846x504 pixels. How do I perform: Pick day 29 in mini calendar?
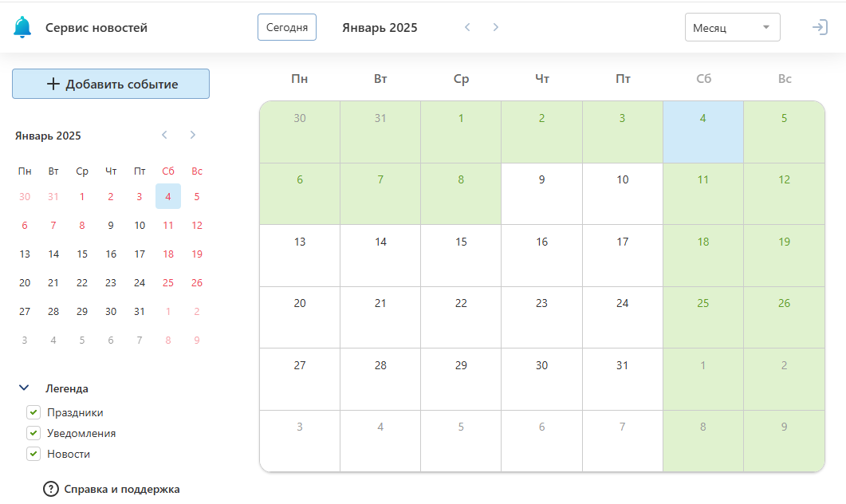click(82, 311)
